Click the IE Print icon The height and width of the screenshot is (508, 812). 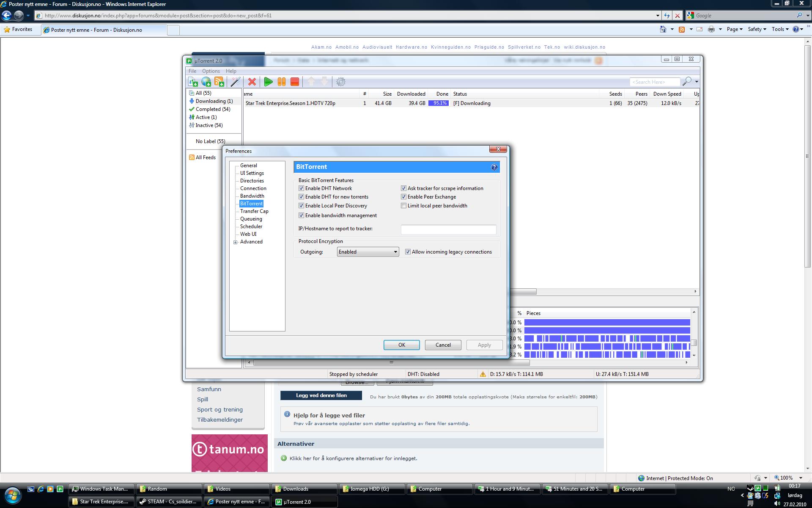coord(711,29)
